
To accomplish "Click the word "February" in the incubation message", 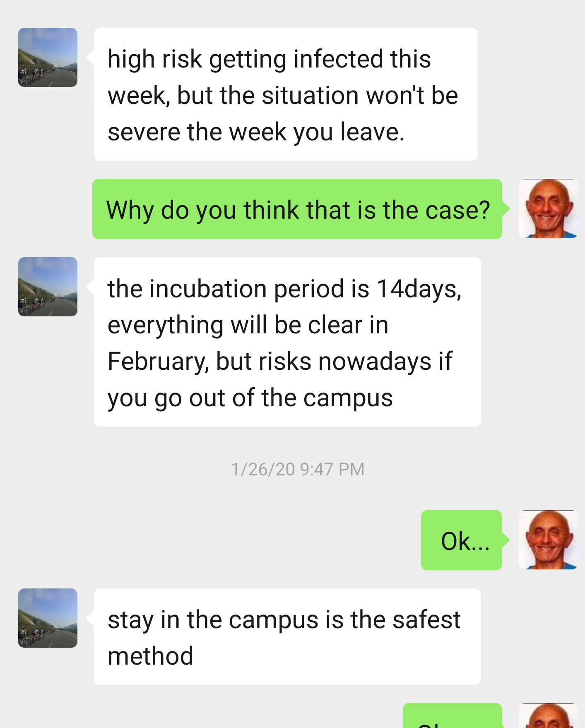I will click(x=158, y=362).
